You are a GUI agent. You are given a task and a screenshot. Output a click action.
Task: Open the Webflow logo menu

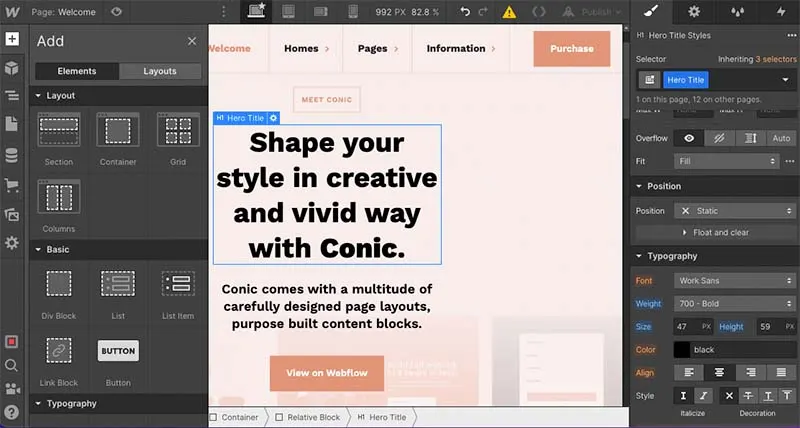pyautogui.click(x=12, y=12)
